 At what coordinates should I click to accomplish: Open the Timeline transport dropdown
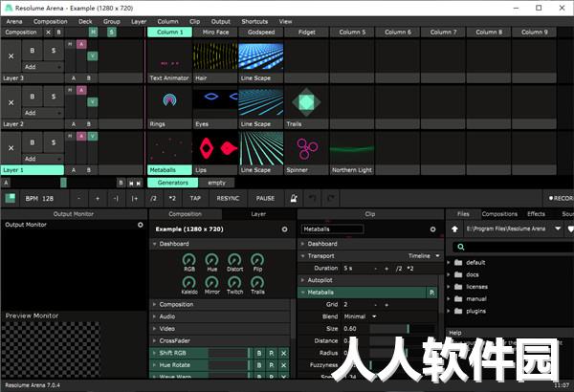(424, 256)
